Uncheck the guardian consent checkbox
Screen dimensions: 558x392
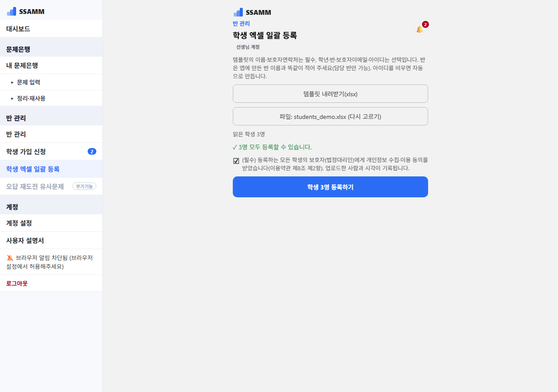236,161
